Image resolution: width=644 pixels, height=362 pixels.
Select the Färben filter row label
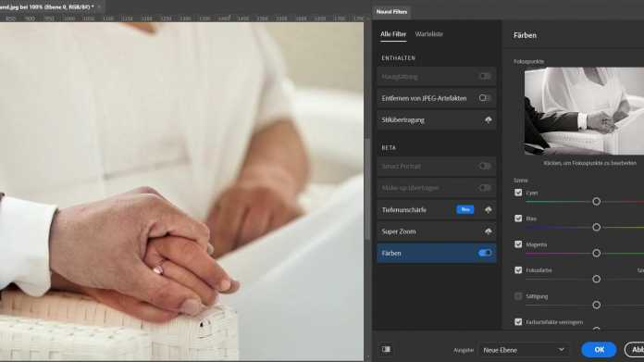(391, 254)
